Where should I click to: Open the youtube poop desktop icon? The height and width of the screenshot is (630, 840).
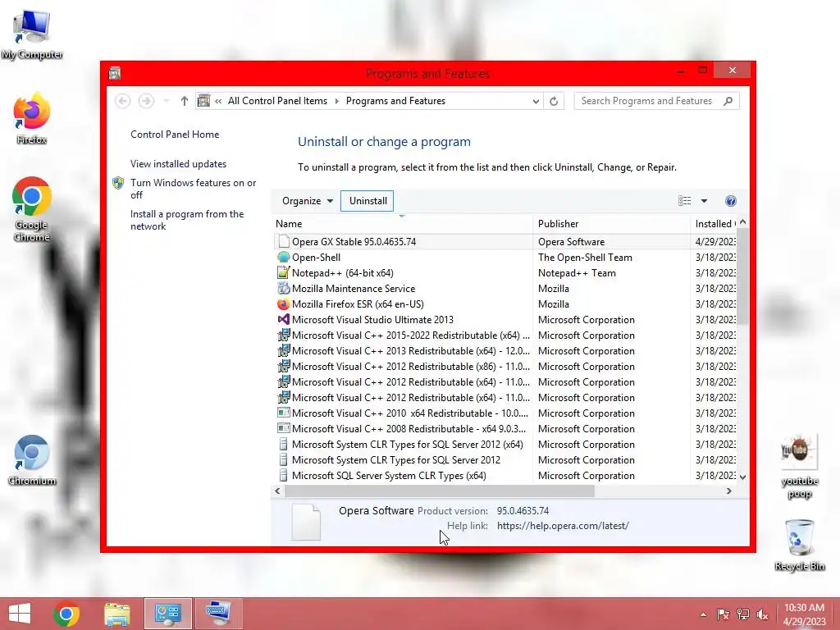coord(799,466)
